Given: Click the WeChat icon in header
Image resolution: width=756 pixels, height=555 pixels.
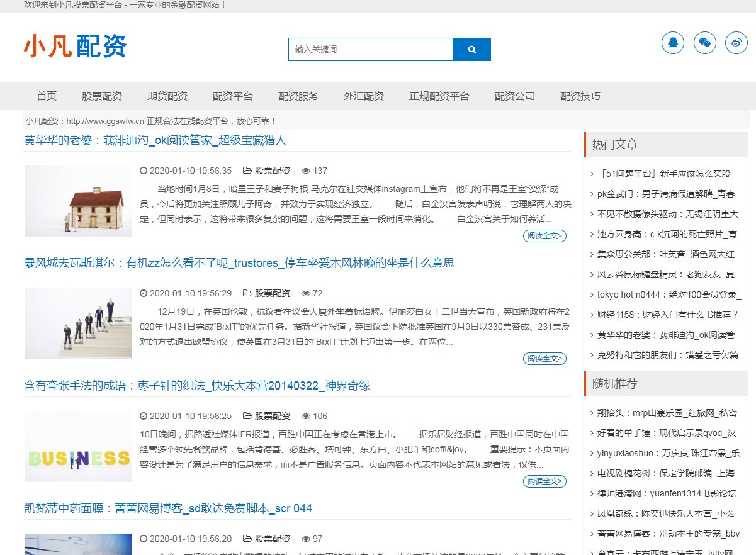Looking at the screenshot, I should point(704,43).
